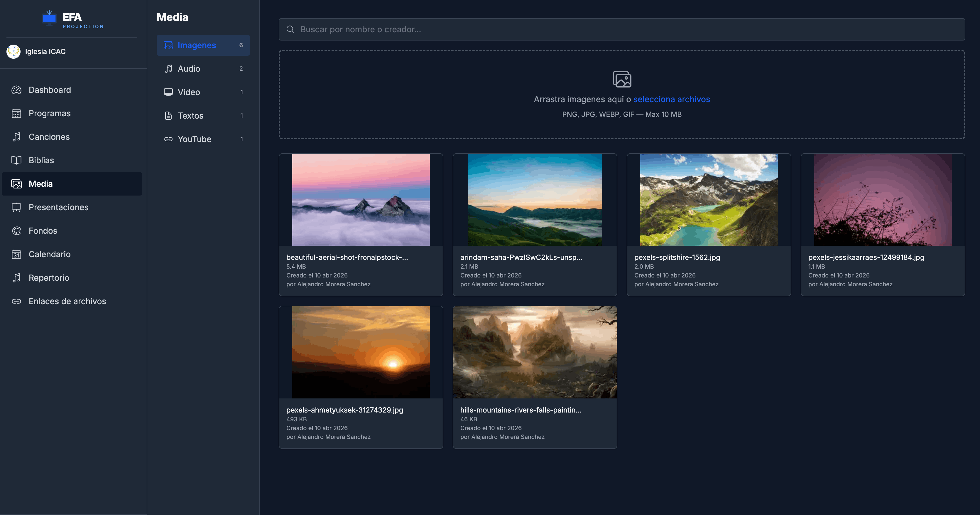Click the Iglesia ICAC avatar logo
Viewport: 980px width, 515px height.
pyautogui.click(x=13, y=51)
